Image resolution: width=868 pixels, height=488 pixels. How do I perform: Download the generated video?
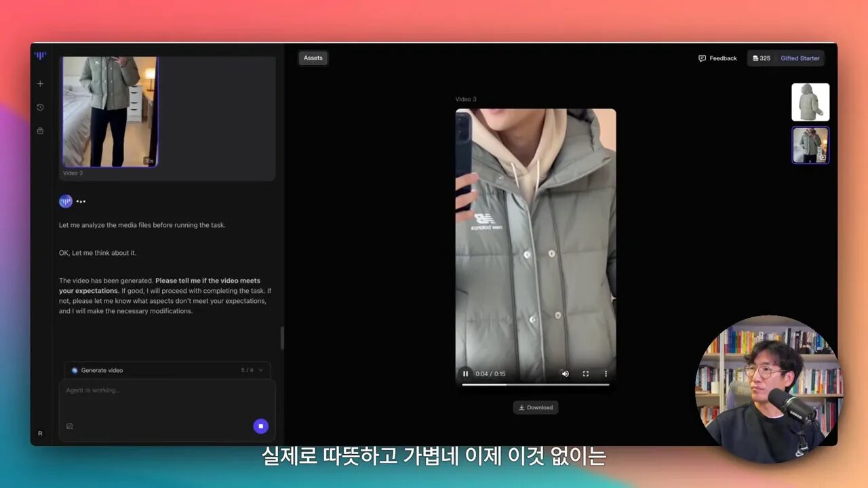coord(536,407)
